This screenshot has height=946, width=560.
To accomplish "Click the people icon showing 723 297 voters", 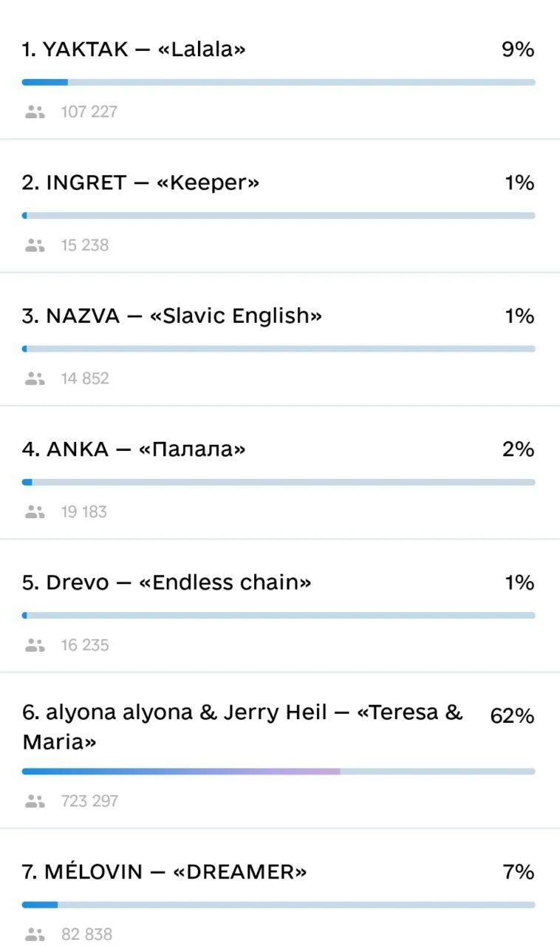I will coord(35,800).
